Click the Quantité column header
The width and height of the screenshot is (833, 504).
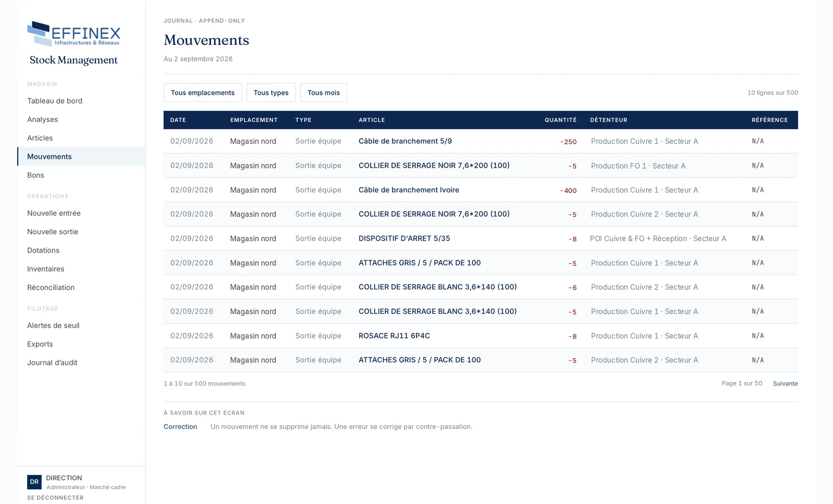point(560,120)
